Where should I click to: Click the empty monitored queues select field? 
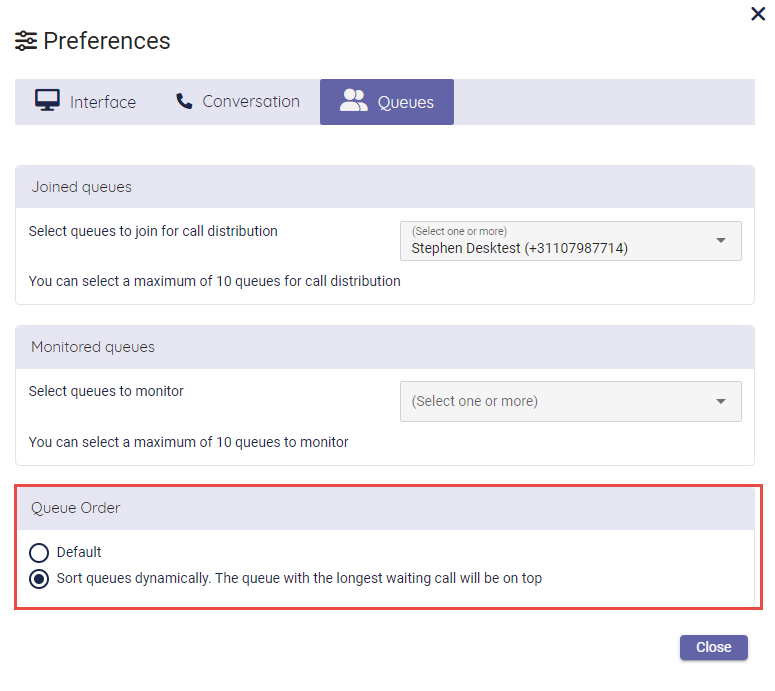point(550,401)
